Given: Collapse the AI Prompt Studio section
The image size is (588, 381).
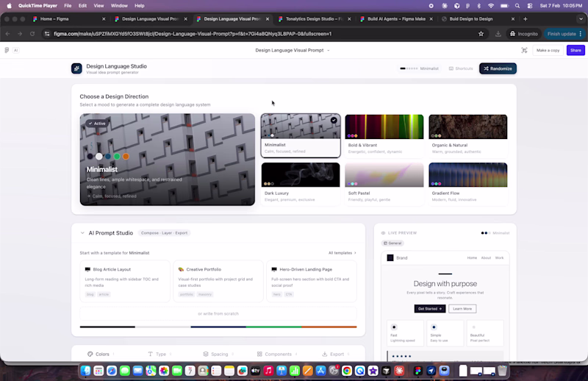Looking at the screenshot, I should 82,233.
